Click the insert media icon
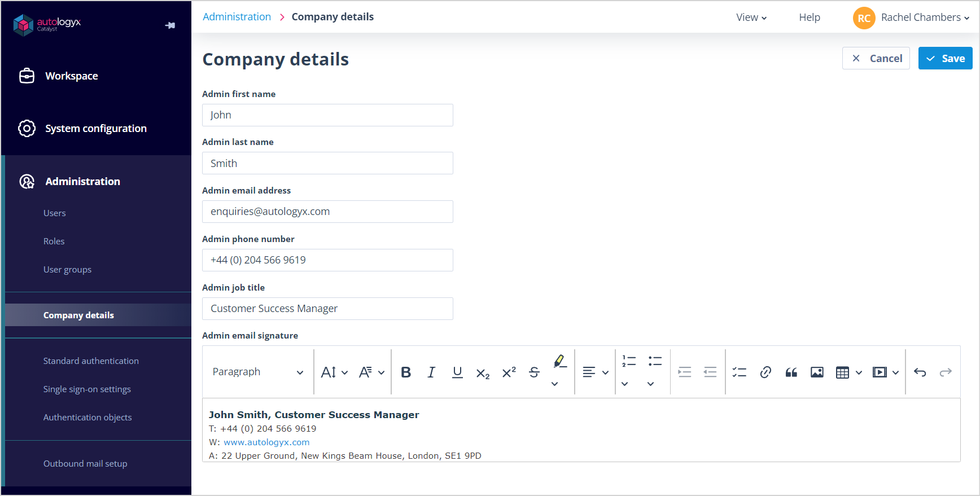Image resolution: width=980 pixels, height=496 pixels. tap(880, 372)
